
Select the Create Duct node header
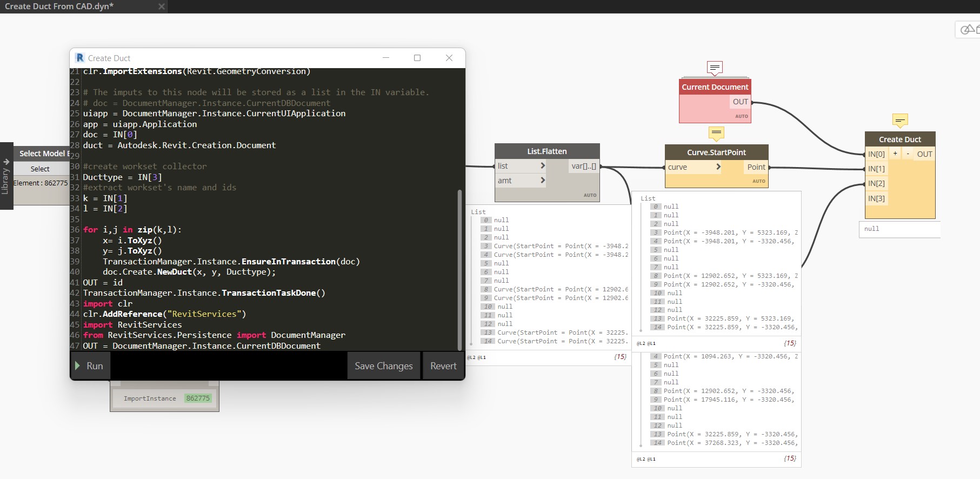pos(900,139)
